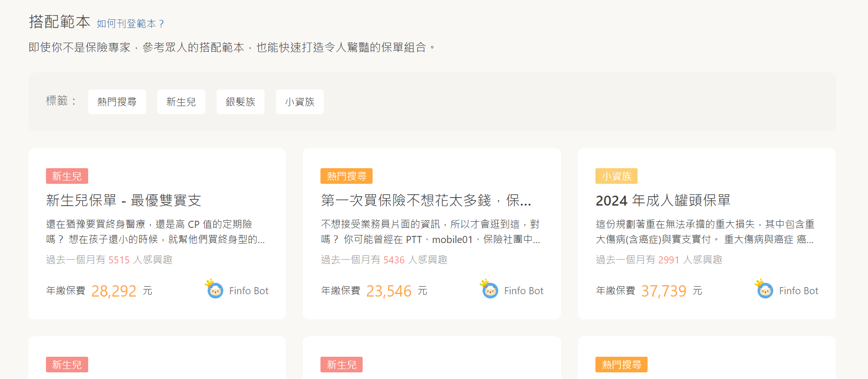Click the 標籤： label before the tag buttons

pyautogui.click(x=61, y=101)
